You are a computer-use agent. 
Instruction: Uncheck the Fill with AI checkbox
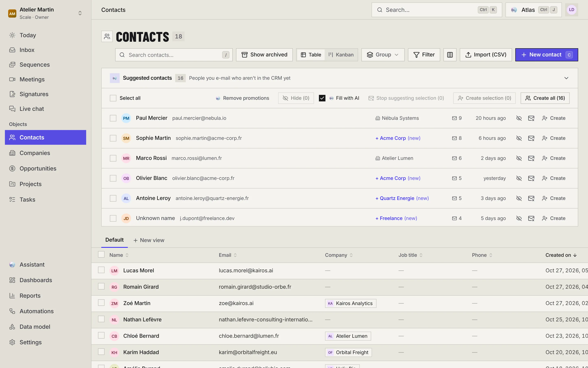click(x=322, y=98)
